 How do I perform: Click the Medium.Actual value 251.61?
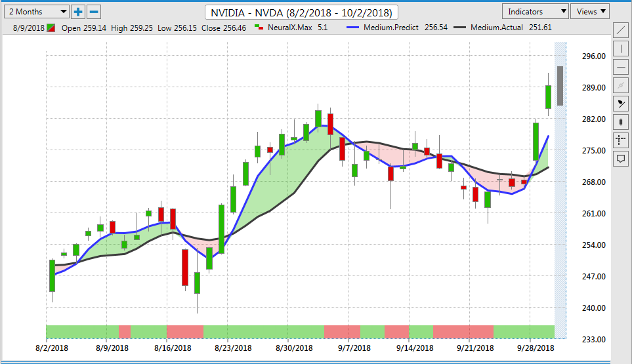[x=540, y=28]
